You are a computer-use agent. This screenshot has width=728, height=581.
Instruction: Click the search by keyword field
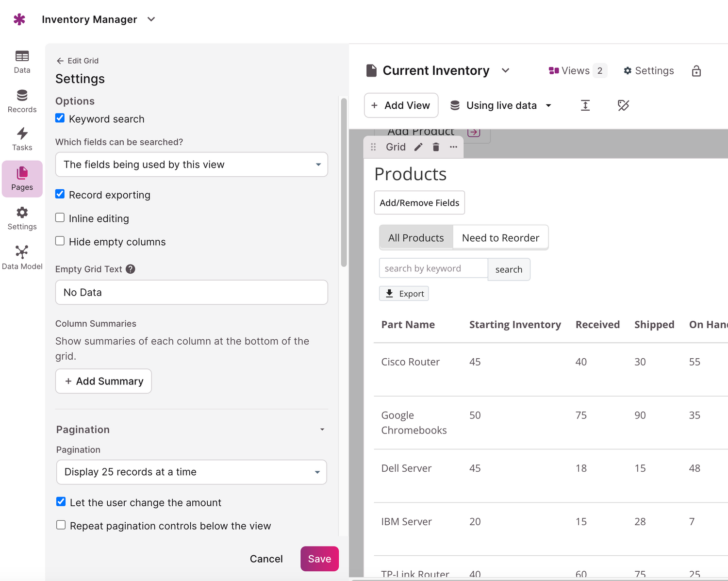click(433, 268)
